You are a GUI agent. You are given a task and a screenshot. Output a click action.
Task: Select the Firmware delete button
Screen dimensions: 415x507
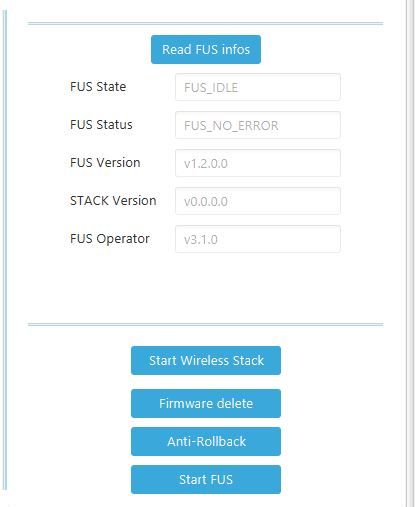click(206, 403)
